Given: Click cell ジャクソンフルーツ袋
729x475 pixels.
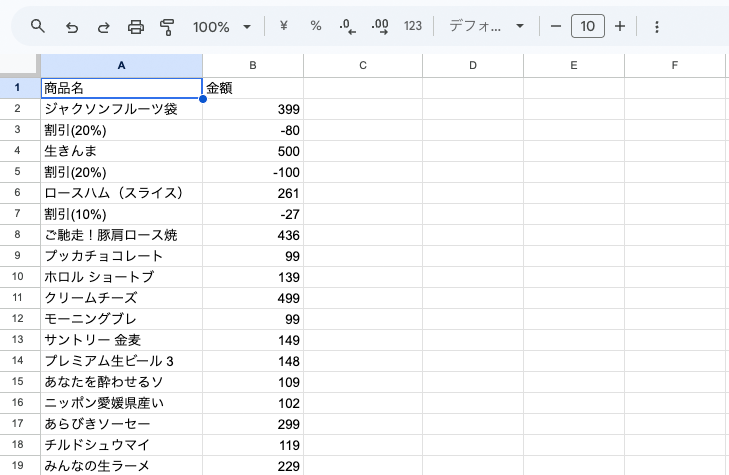Looking at the screenshot, I should [121, 109].
